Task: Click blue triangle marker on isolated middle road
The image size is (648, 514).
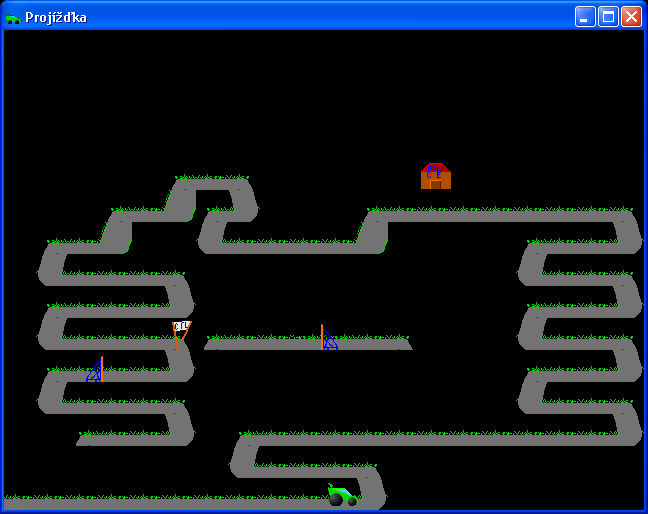Action: tap(329, 341)
